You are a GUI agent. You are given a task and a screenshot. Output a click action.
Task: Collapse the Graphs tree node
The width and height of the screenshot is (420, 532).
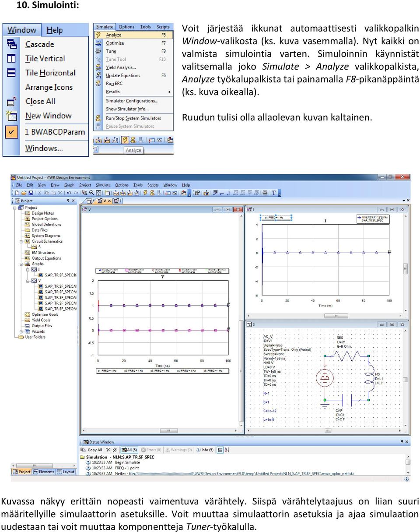click(21, 264)
